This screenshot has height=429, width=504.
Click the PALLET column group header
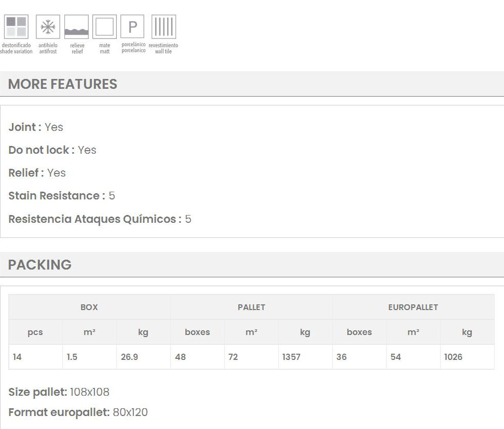point(251,307)
